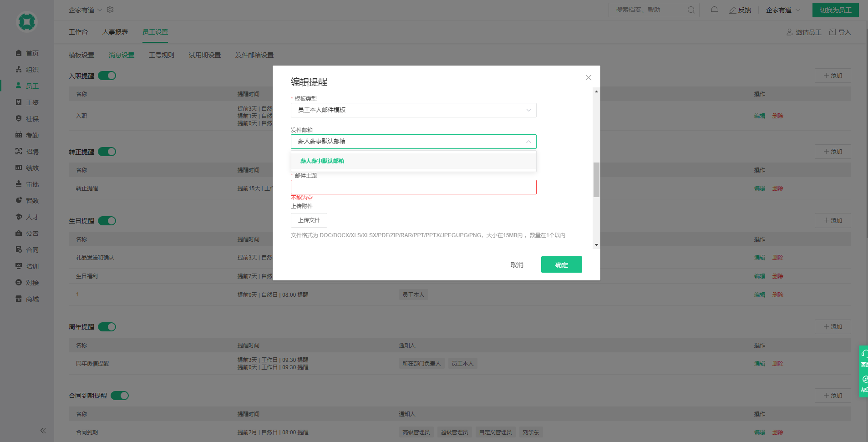This screenshot has width=868, height=442.
Task: Open the 企家有道 account menu at top right
Action: pyautogui.click(x=783, y=10)
